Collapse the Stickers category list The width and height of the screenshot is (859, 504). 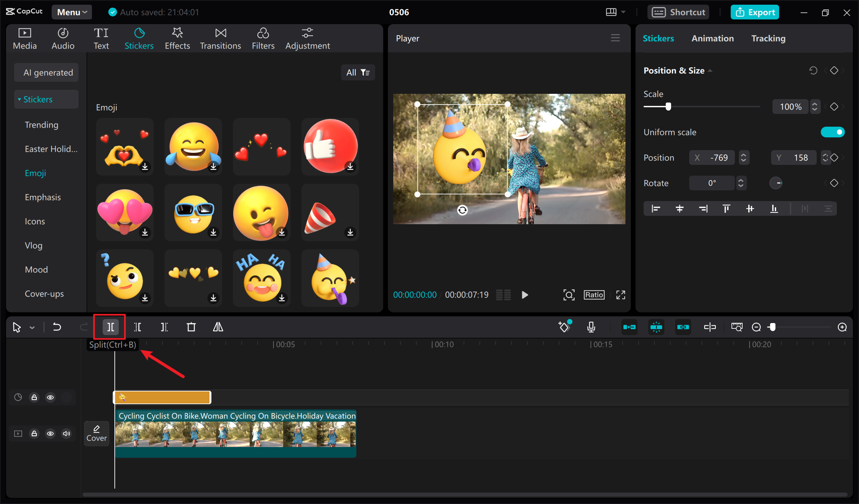19,99
